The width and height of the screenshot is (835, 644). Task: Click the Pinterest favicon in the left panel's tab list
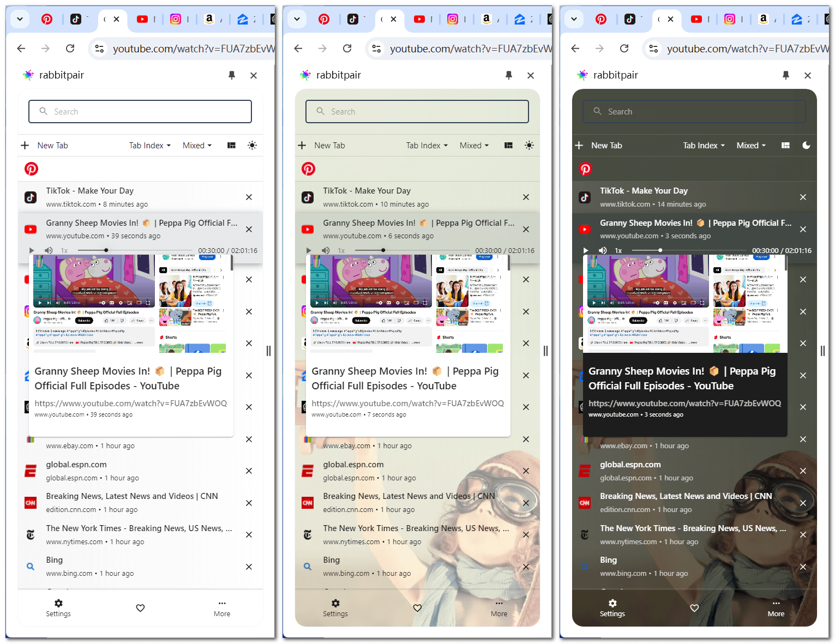click(31, 168)
